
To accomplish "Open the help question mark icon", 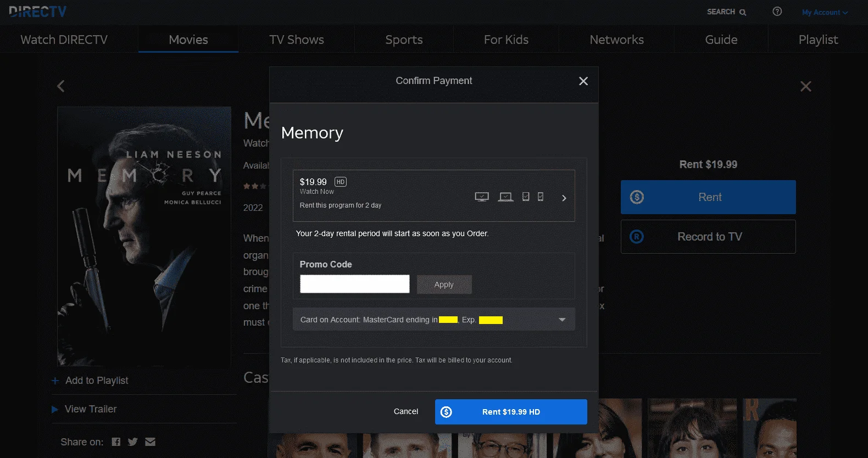I will click(777, 12).
